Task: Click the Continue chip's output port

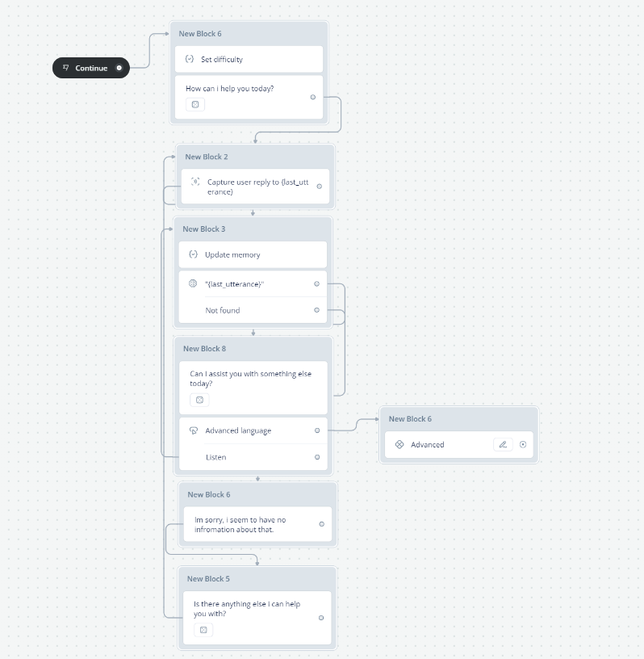Action: [119, 68]
